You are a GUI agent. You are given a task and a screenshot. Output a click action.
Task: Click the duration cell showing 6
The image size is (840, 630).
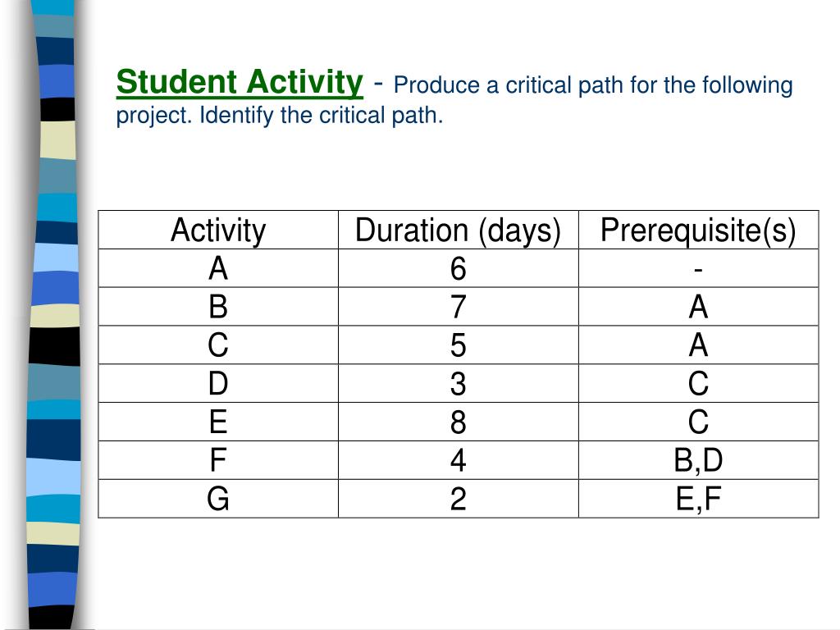[459, 268]
